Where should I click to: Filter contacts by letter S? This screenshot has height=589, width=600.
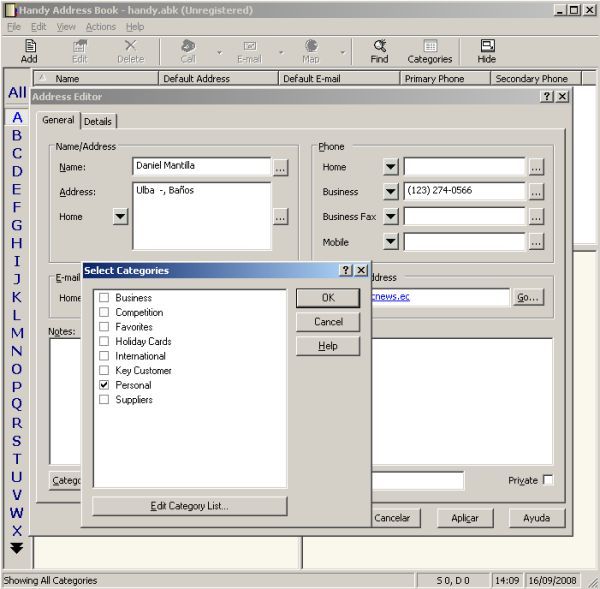pyautogui.click(x=16, y=441)
